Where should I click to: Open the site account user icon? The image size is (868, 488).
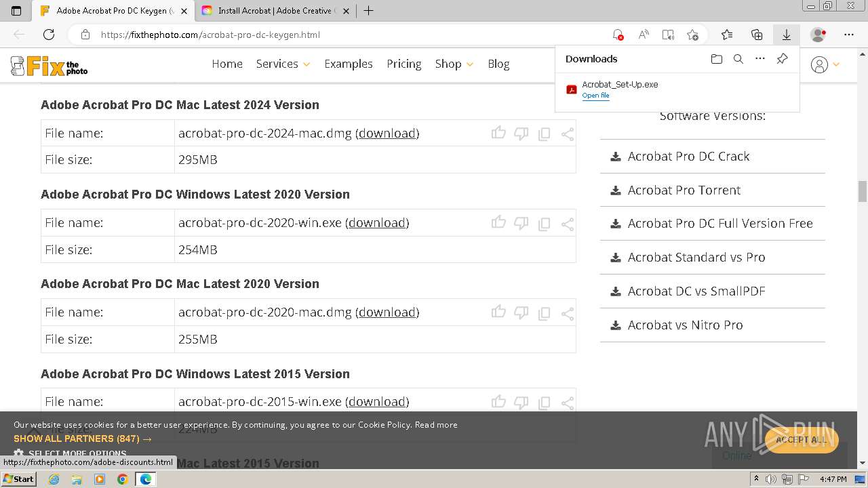tap(820, 64)
